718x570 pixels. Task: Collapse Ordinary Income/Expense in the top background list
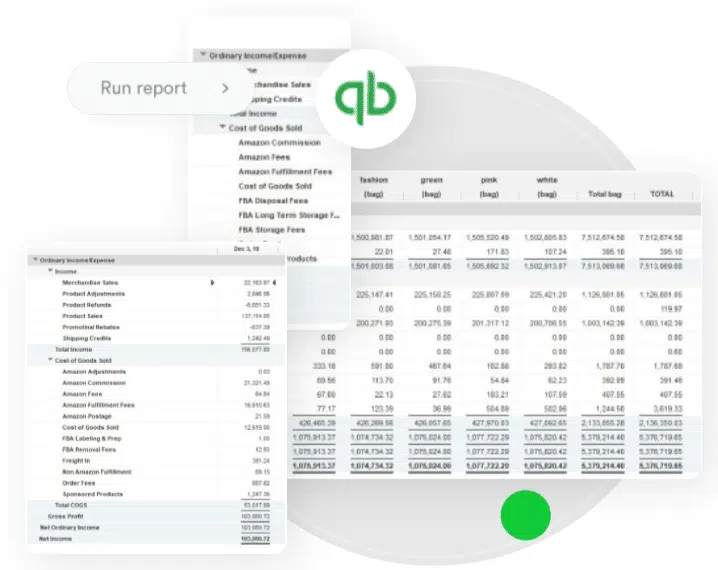203,55
